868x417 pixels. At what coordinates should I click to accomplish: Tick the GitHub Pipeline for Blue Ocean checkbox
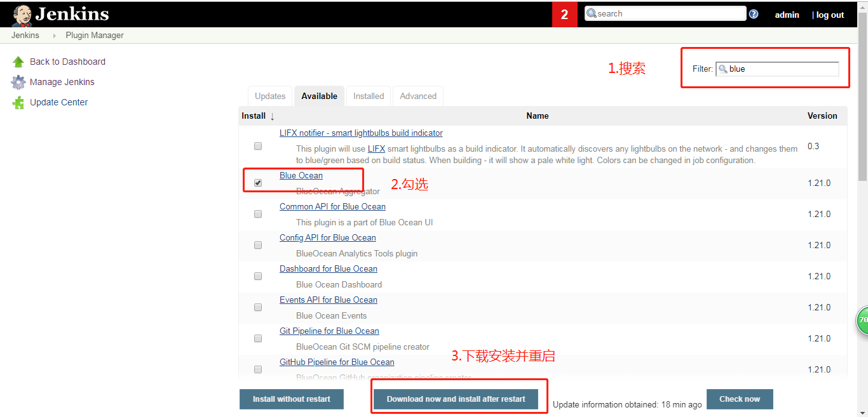click(258, 369)
